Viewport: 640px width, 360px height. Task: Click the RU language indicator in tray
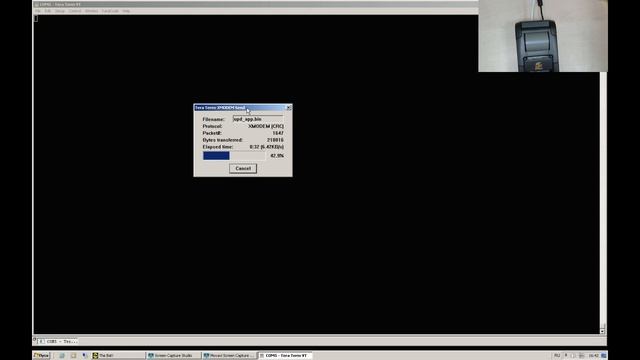pos(557,356)
